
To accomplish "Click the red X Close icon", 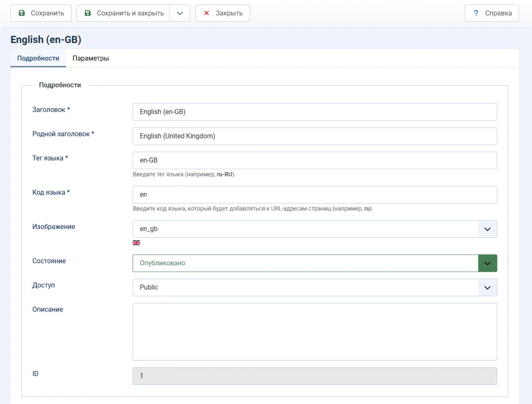I will click(206, 13).
